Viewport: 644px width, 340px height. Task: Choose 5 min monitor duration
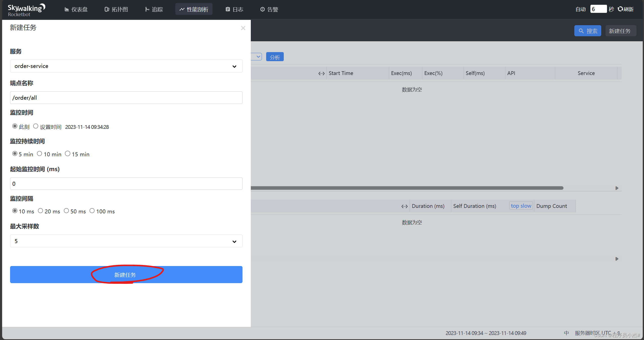coord(15,154)
